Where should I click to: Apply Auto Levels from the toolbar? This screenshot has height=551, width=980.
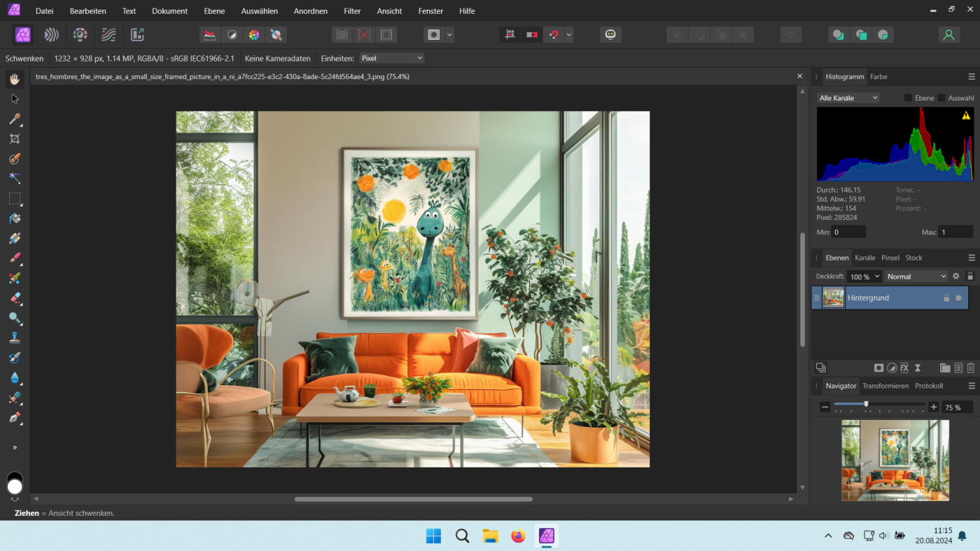(x=210, y=35)
